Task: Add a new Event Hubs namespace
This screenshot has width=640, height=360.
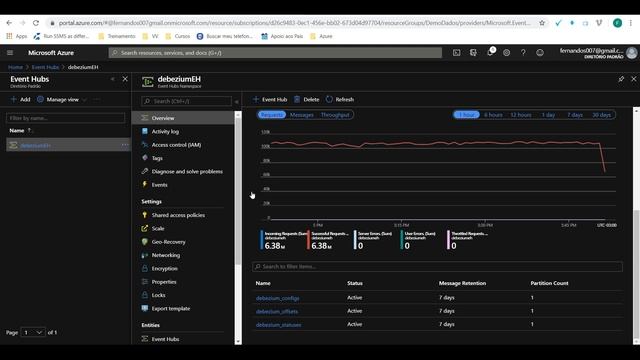Action: [x=20, y=99]
